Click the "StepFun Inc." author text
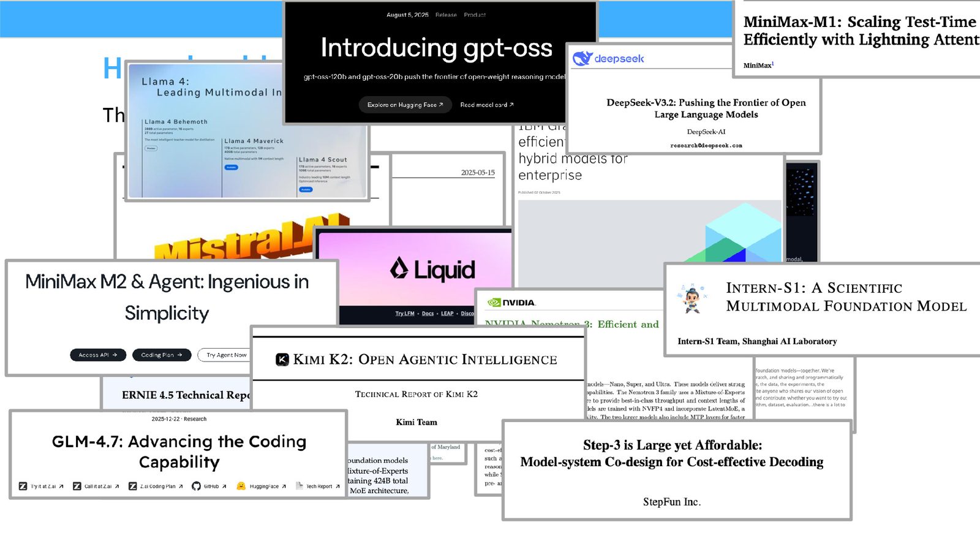Screen dimensions: 980x552 pos(672,502)
